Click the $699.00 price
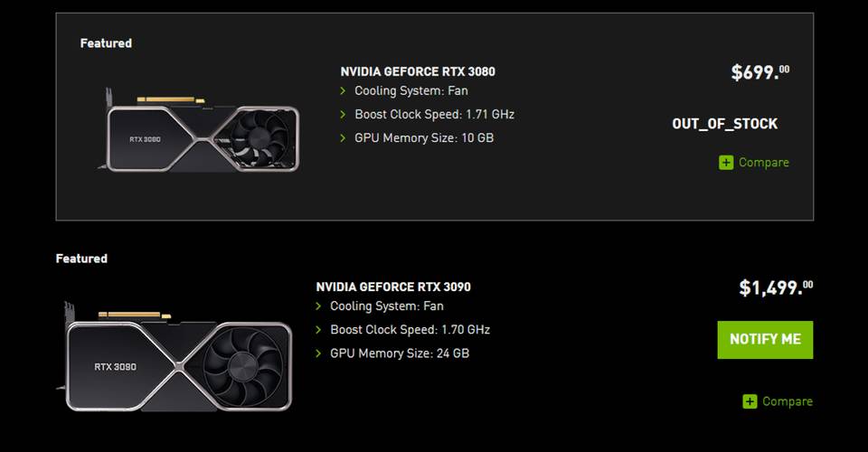Viewport: 868px width, 452px height. [x=759, y=72]
